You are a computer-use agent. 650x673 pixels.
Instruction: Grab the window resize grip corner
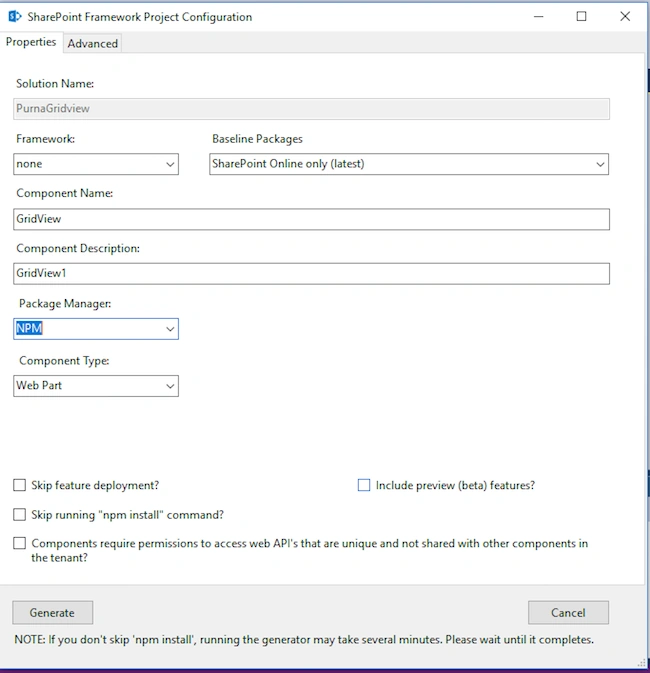click(641, 664)
